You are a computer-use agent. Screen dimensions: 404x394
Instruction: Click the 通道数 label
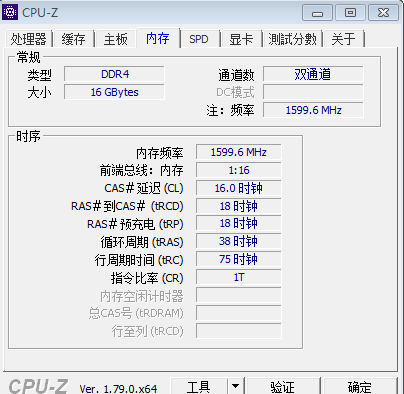coord(236,75)
